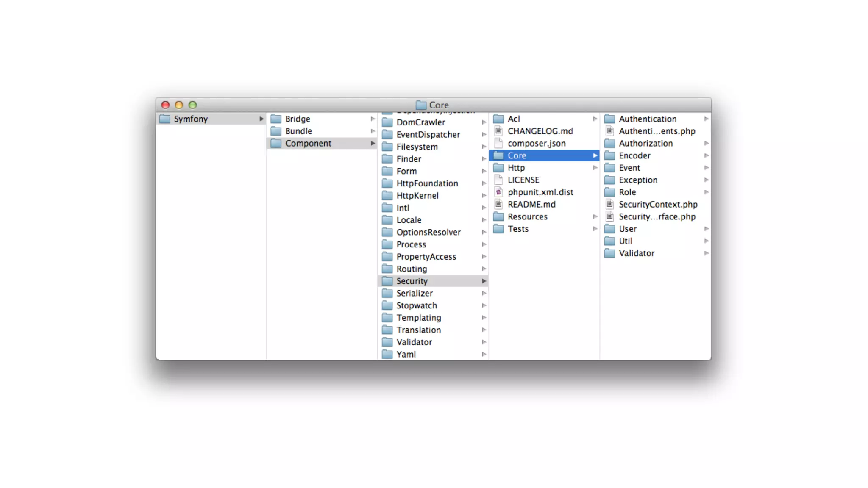This screenshot has width=868, height=488.
Task: Click the Core folder icon in title bar
Action: coord(421,105)
